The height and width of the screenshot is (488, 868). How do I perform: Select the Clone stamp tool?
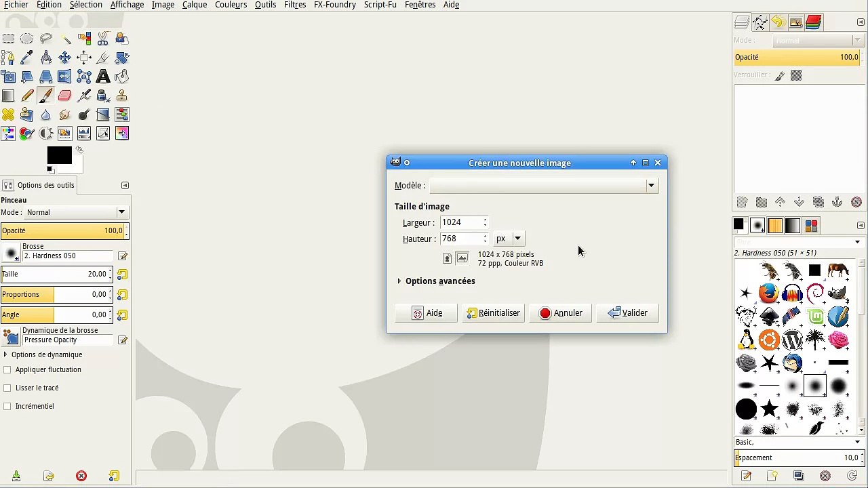click(122, 96)
